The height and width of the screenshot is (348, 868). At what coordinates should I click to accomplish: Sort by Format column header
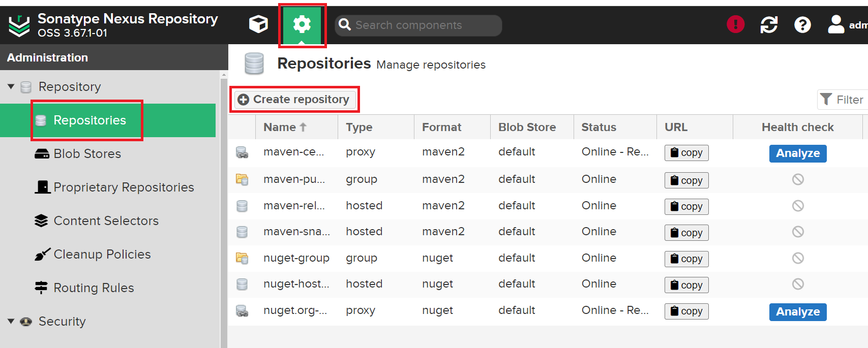(452, 127)
